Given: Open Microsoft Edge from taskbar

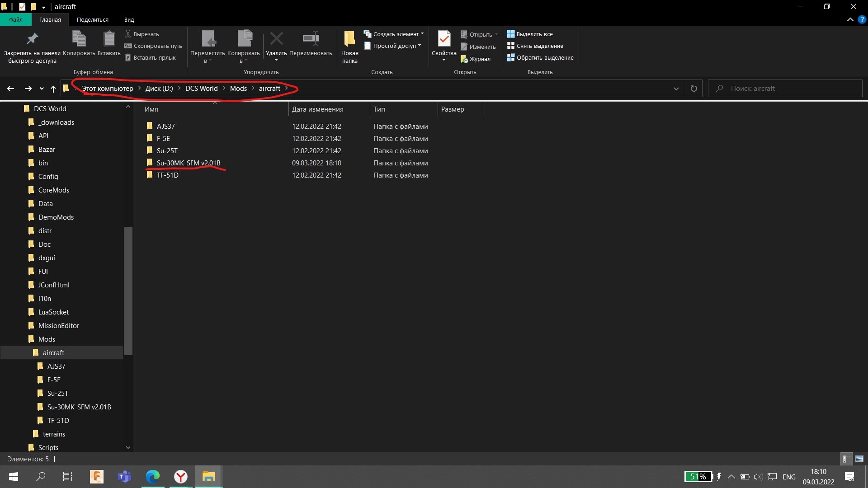Looking at the screenshot, I should (x=152, y=476).
